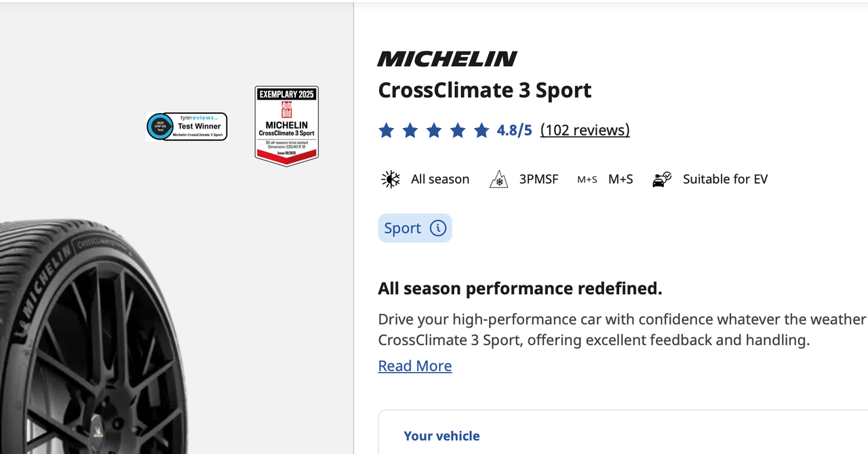Click the 3PMSF label text
Screen dimensions: 868x454
pos(538,179)
